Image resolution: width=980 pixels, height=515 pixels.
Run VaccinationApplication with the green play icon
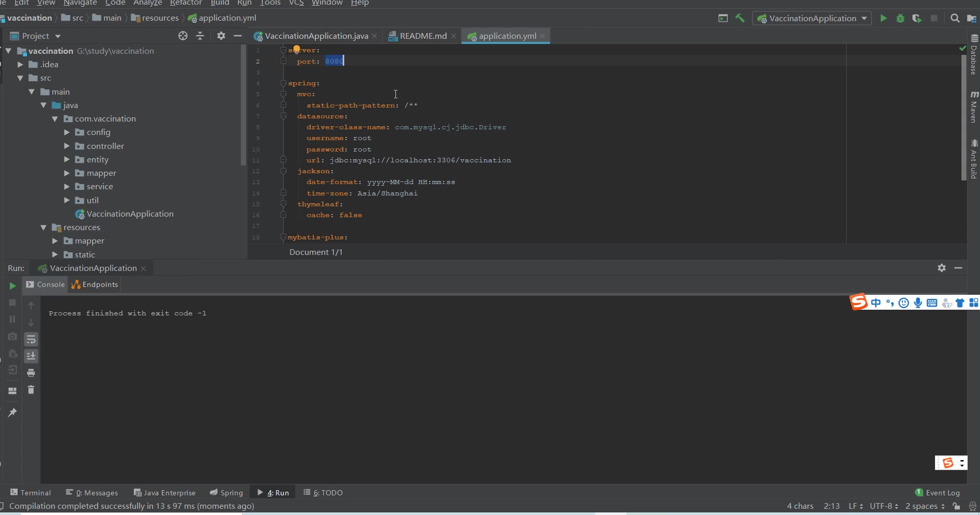tap(883, 19)
